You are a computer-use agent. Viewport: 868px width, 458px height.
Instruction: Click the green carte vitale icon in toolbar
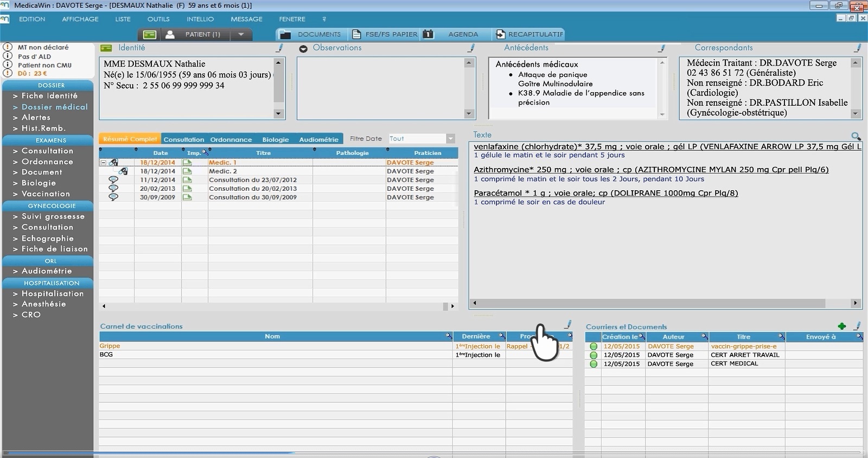pyautogui.click(x=149, y=34)
